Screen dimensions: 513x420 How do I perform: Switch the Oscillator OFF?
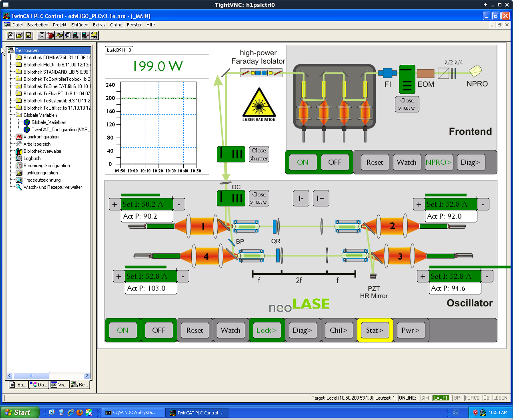tap(158, 330)
